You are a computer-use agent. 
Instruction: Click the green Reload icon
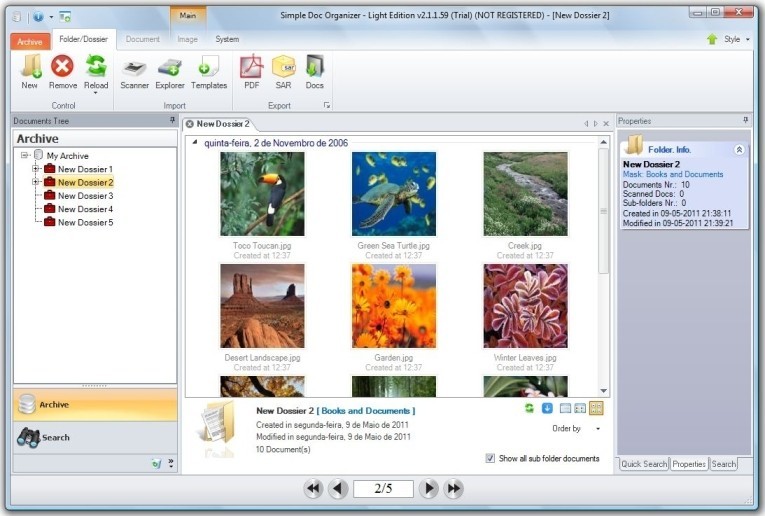pos(96,66)
